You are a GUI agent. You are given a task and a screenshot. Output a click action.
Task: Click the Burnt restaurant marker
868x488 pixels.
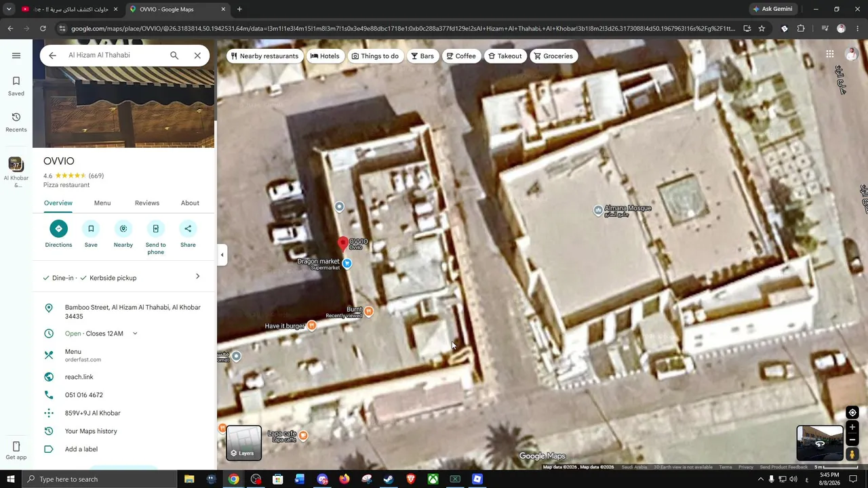(368, 311)
